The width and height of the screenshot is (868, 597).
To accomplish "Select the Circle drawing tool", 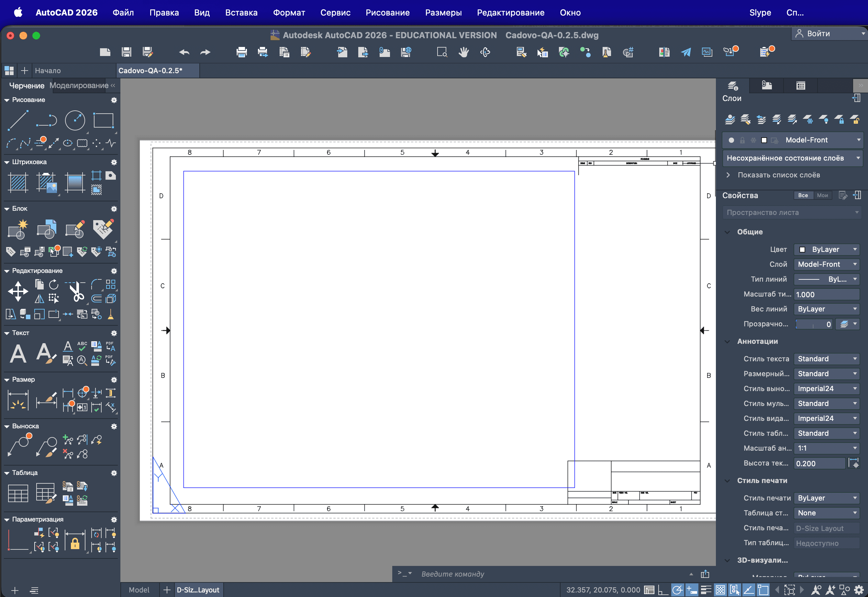I will pyautogui.click(x=75, y=120).
